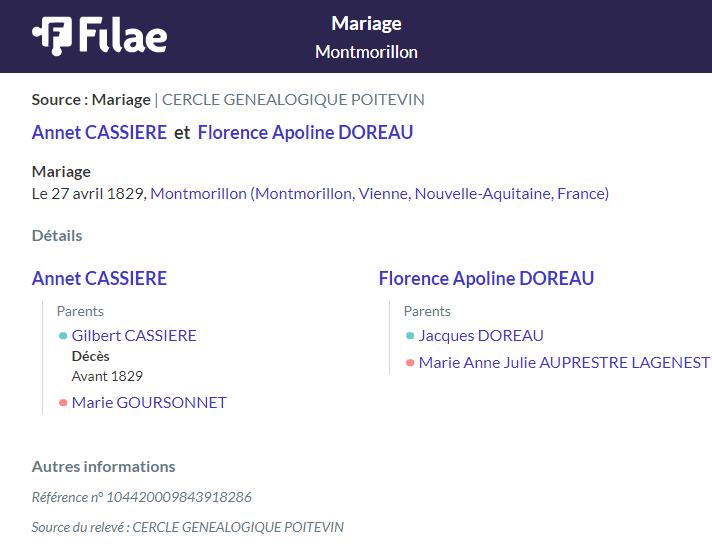Click teal dot beside Gilbert CASSIERE
Screen dimensions: 712x554
63,336
